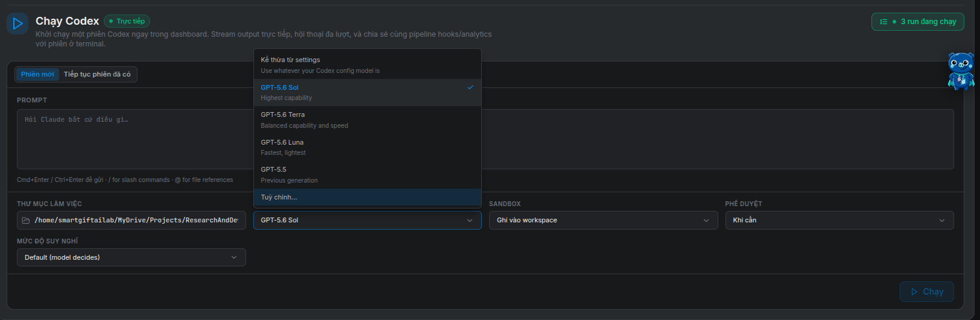Open the 3 run đang chạy badge

pos(918,22)
